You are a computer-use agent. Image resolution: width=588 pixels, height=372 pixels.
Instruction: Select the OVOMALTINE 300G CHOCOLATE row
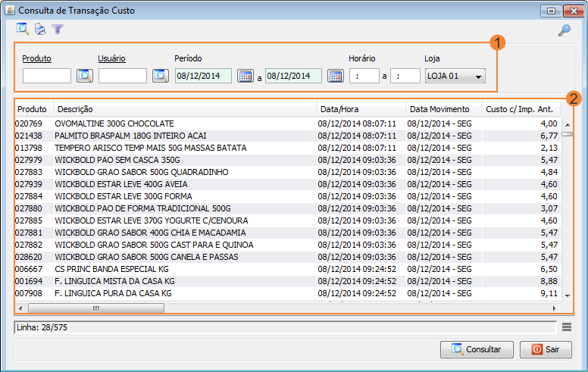pos(182,123)
